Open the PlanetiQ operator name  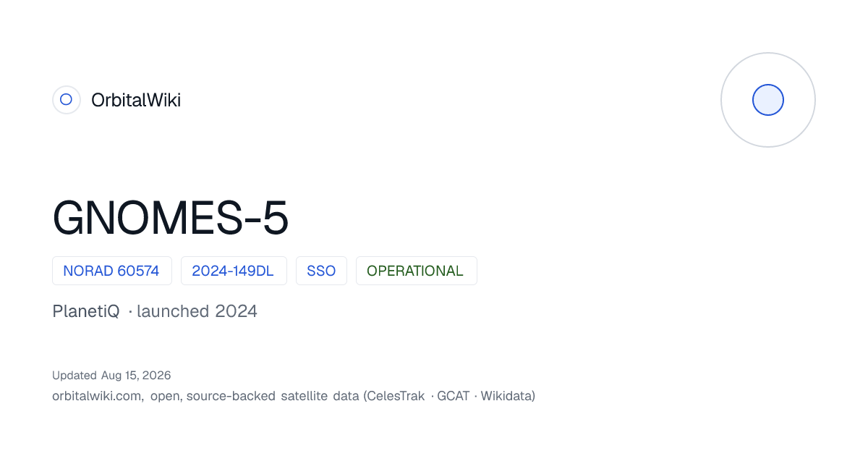pos(86,311)
